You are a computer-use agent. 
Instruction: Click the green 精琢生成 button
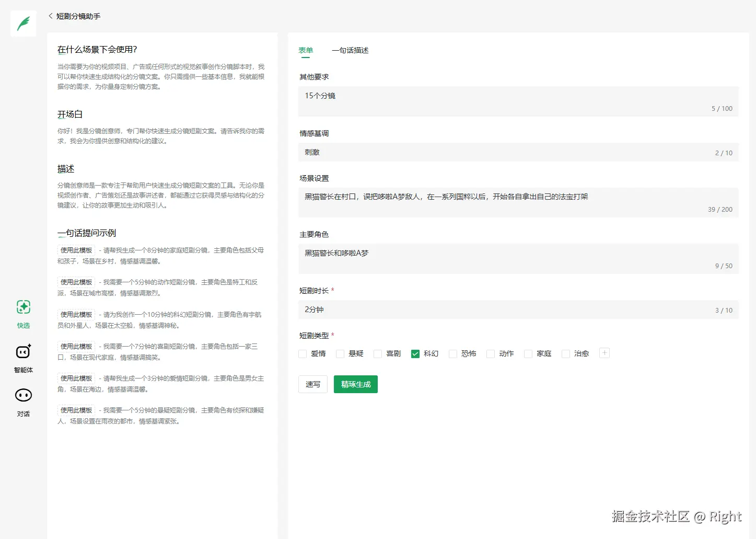[356, 384]
